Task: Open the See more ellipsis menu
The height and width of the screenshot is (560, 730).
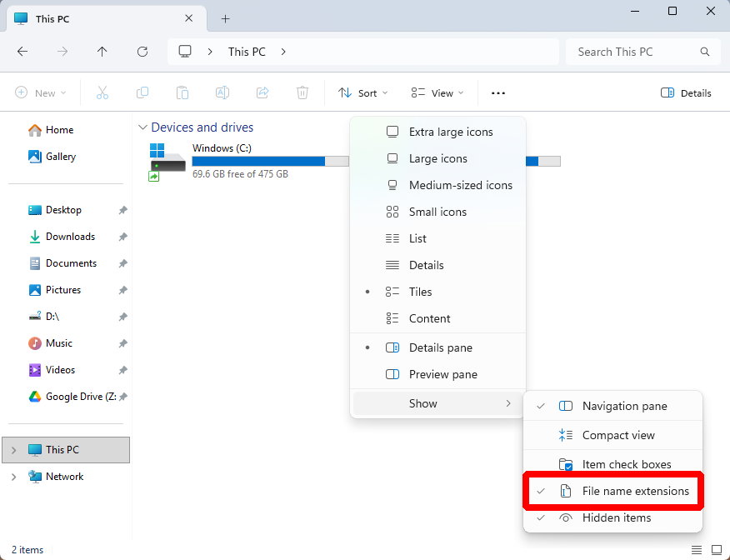Action: [498, 93]
